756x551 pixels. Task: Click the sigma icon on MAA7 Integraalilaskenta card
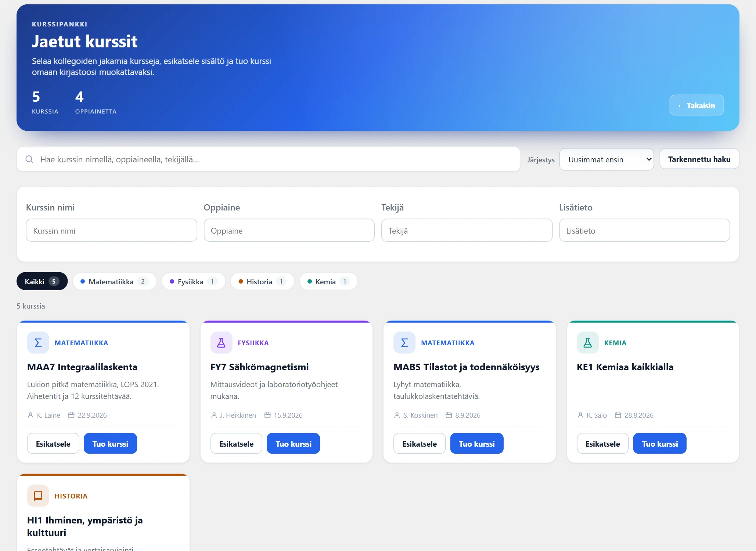(x=38, y=343)
